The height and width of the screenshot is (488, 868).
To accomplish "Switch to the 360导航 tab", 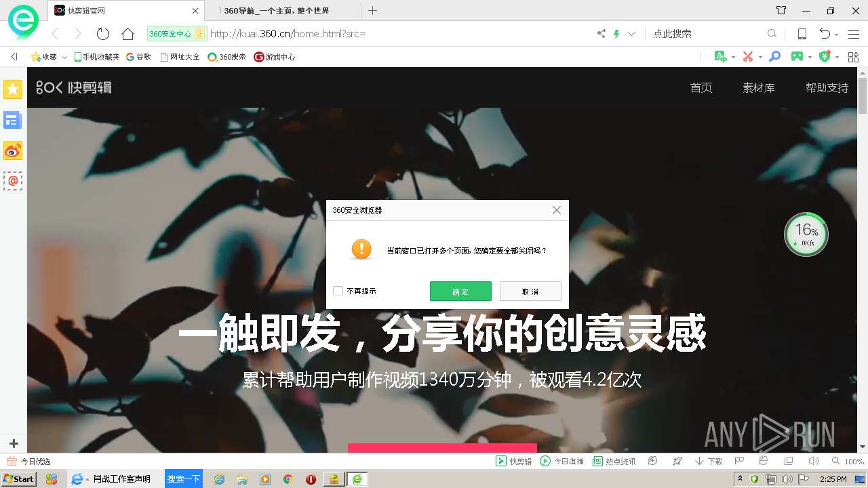I will 282,10.
